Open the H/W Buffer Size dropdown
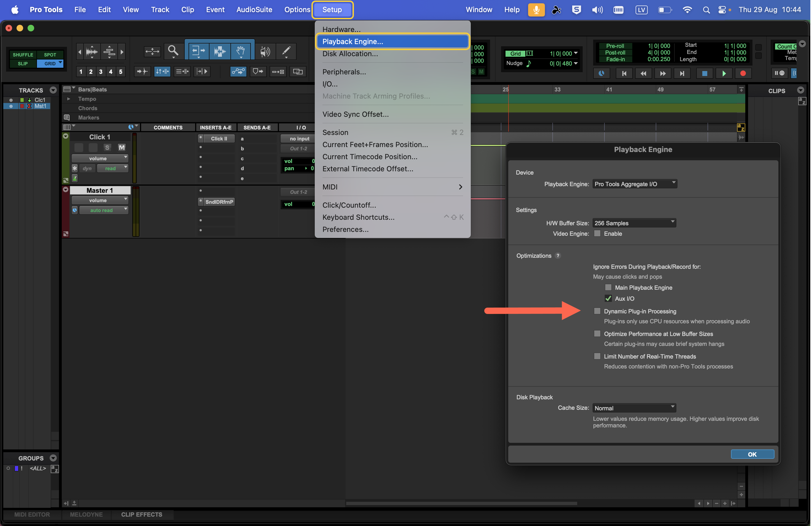The image size is (812, 526). pos(634,223)
